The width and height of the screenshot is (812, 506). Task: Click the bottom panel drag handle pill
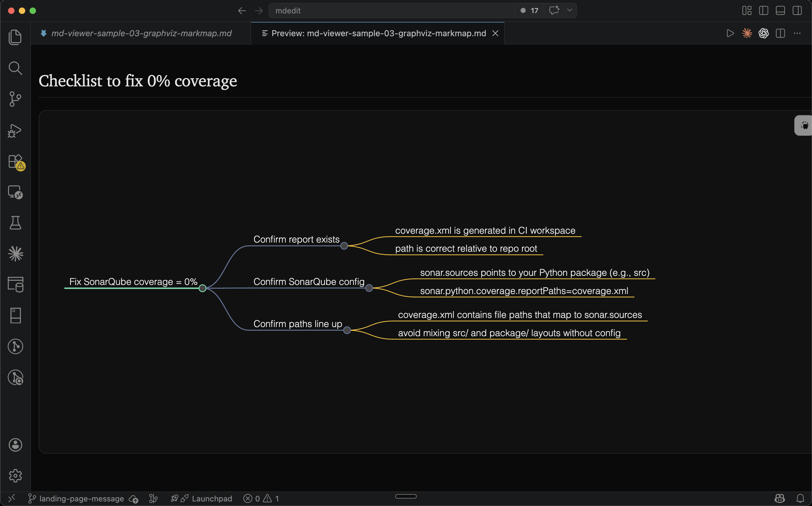tap(406, 496)
